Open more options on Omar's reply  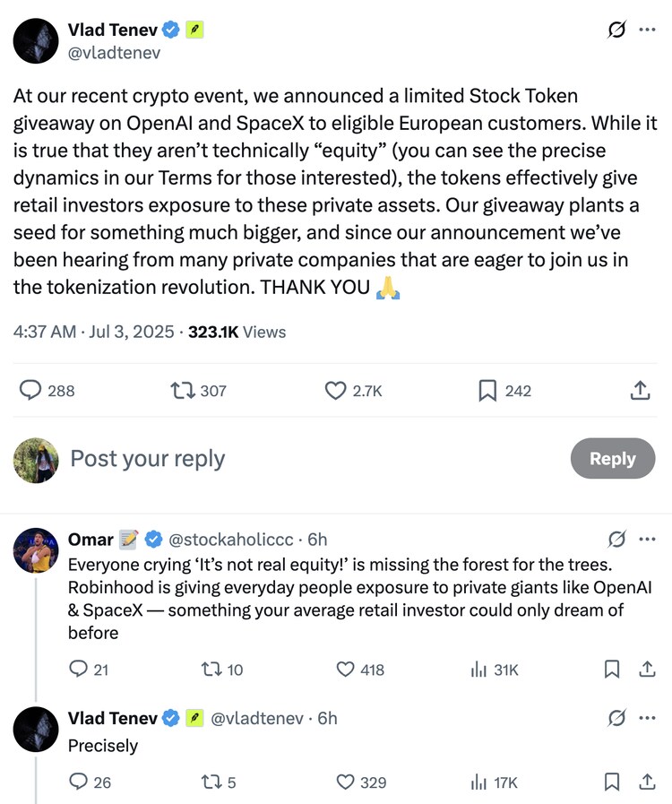click(x=647, y=539)
